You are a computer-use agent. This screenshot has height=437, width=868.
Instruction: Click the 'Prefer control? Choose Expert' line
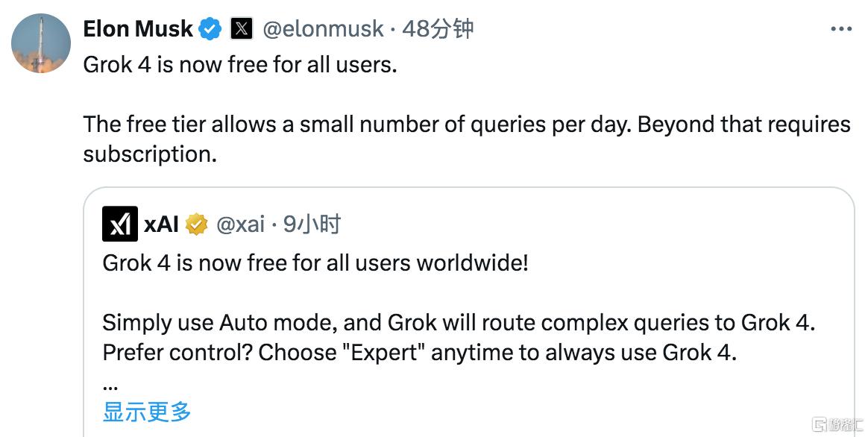pos(420,352)
